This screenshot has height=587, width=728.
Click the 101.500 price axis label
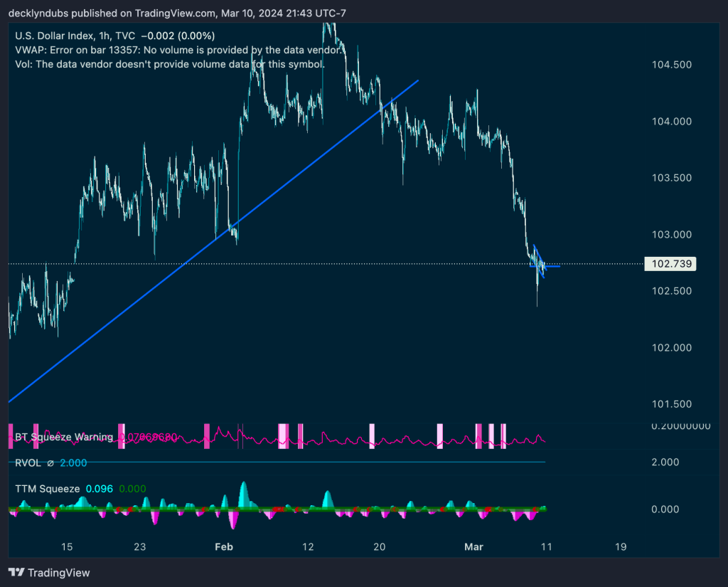point(671,404)
